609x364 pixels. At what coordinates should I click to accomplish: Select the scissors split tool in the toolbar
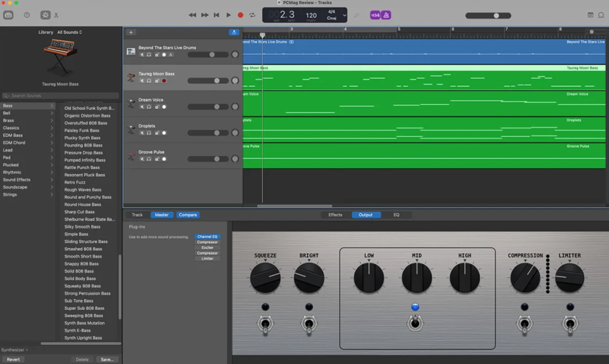[56, 15]
